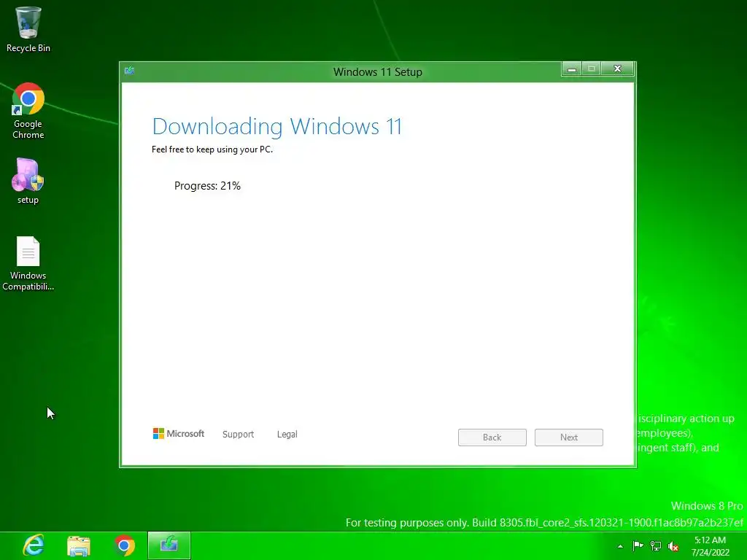This screenshot has width=747, height=560.
Task: Click 'Feel free to keep using your PC.'
Action: [x=212, y=149]
